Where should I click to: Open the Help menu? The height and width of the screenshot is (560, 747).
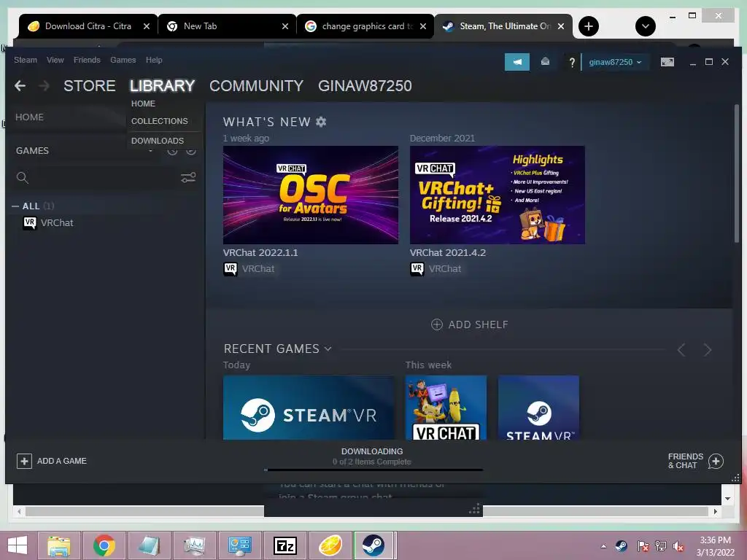pos(154,60)
